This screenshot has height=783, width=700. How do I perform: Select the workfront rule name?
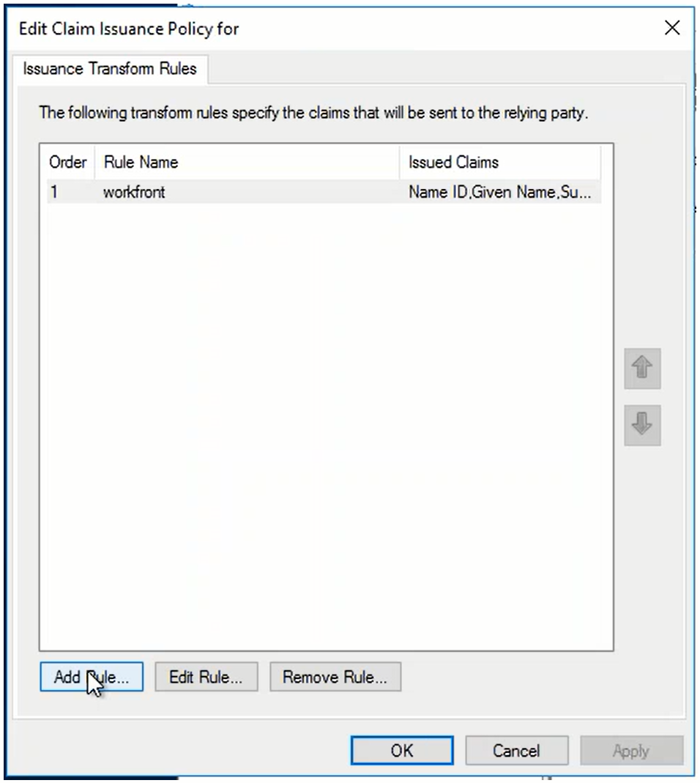click(134, 193)
